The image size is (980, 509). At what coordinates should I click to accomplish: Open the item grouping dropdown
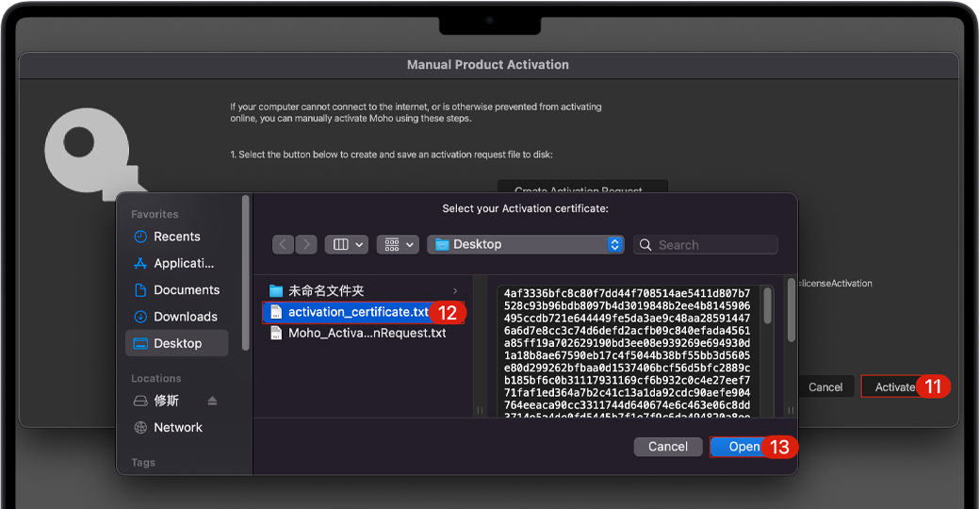(x=398, y=244)
